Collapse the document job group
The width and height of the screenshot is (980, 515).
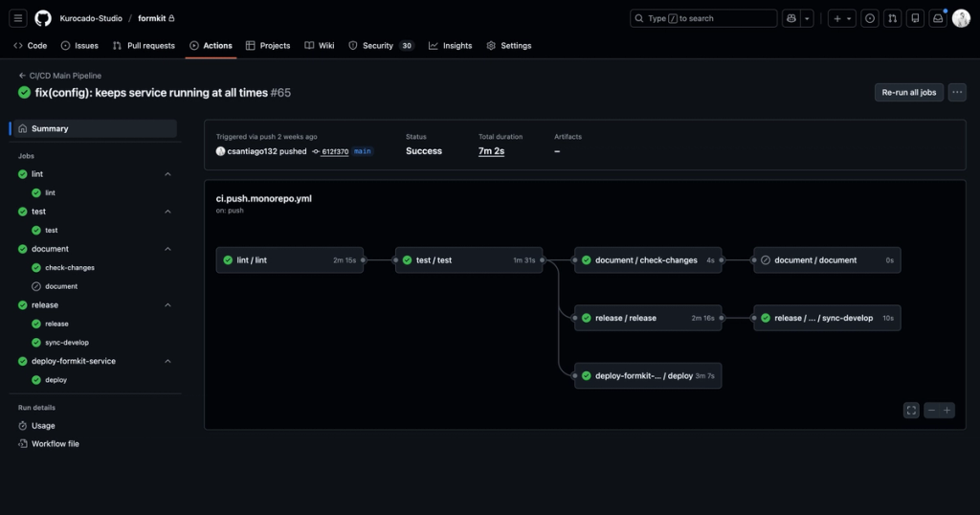click(x=167, y=250)
